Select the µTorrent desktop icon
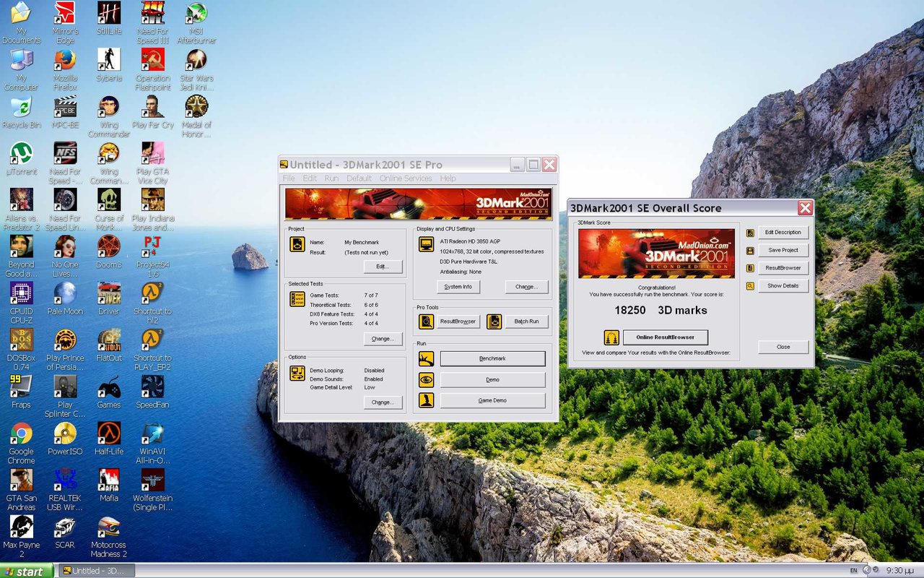Image resolution: width=924 pixels, height=578 pixels. (21, 158)
